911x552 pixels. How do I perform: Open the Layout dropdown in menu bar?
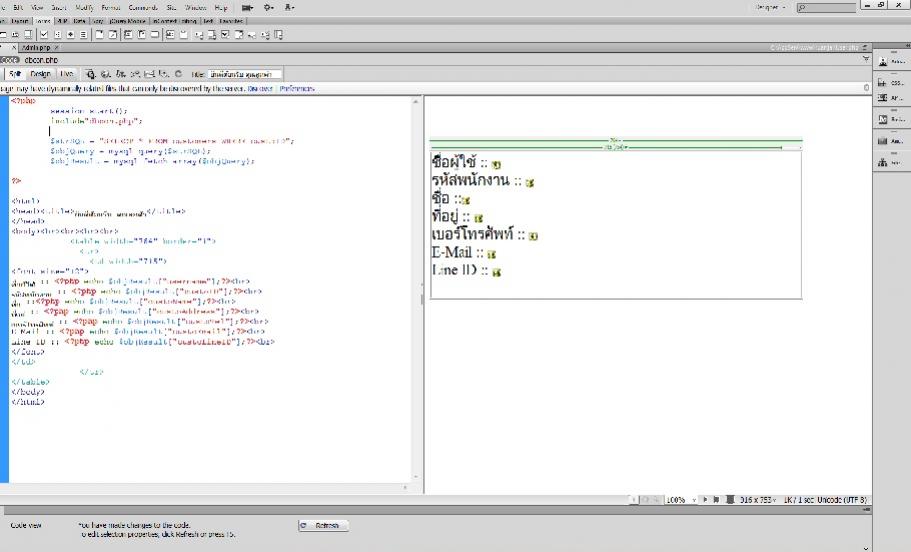coord(247,8)
